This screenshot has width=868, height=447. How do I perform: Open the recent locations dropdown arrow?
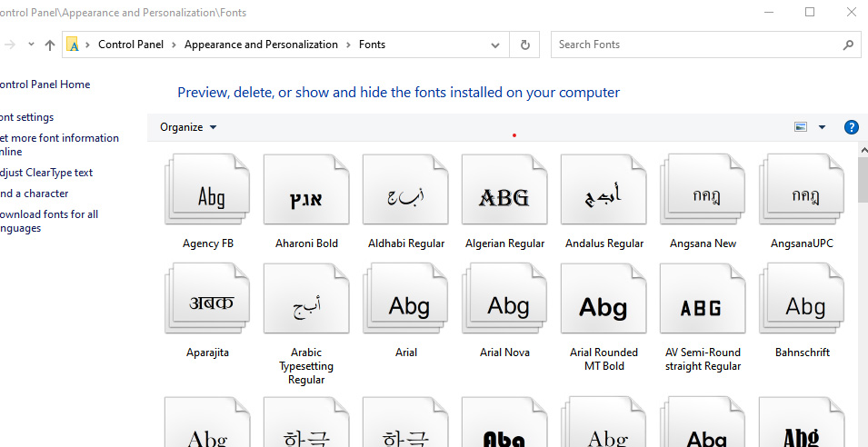click(31, 45)
